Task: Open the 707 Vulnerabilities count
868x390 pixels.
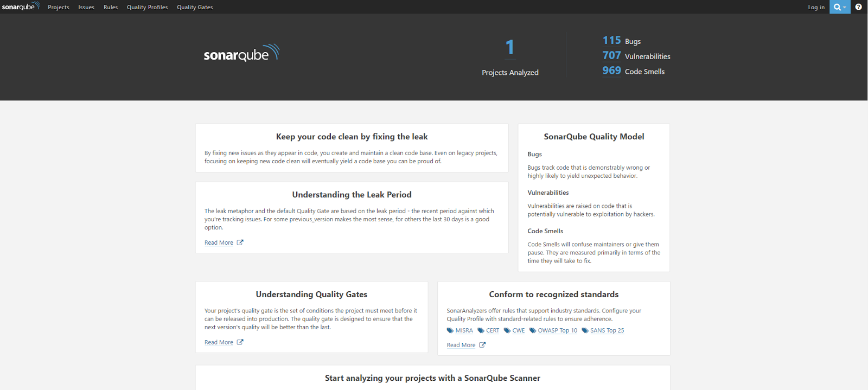Action: pyautogui.click(x=611, y=55)
